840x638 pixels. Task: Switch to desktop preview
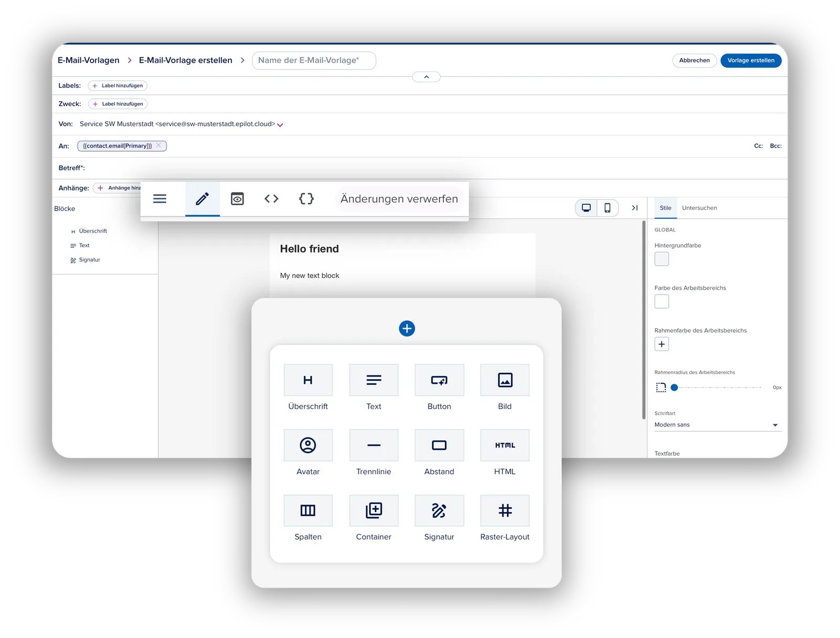pyautogui.click(x=586, y=208)
